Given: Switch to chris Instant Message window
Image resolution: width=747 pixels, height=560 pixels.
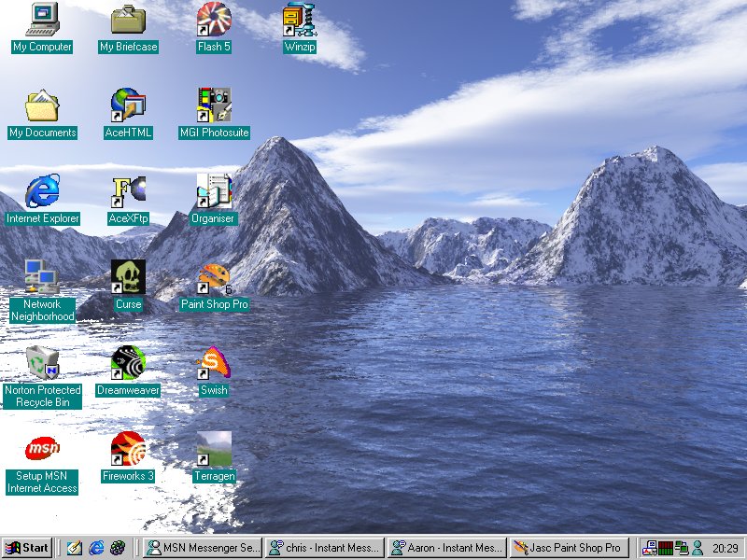Looking at the screenshot, I should 324,548.
